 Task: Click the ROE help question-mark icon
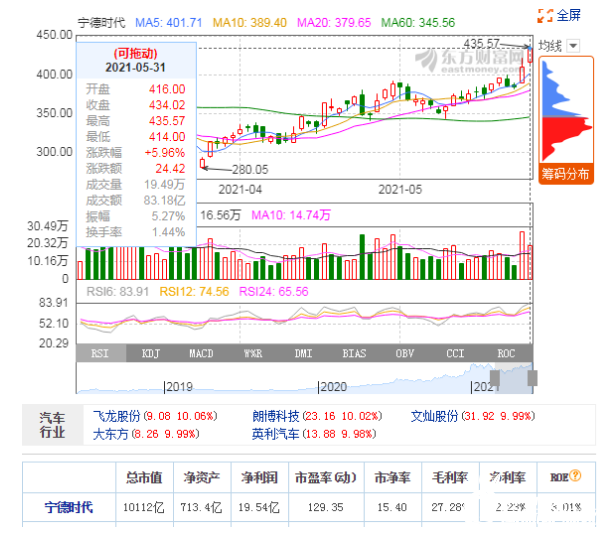575,477
